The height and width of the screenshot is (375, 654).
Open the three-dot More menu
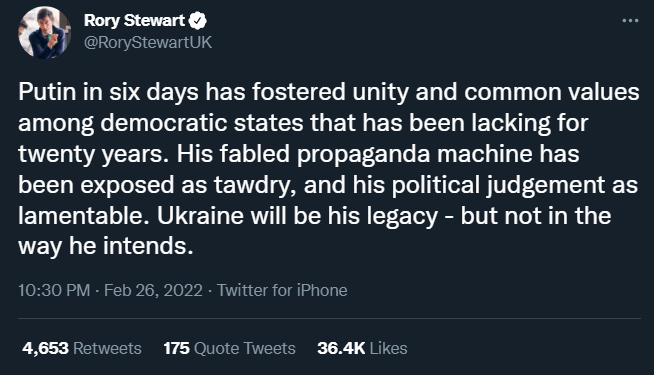click(x=630, y=20)
